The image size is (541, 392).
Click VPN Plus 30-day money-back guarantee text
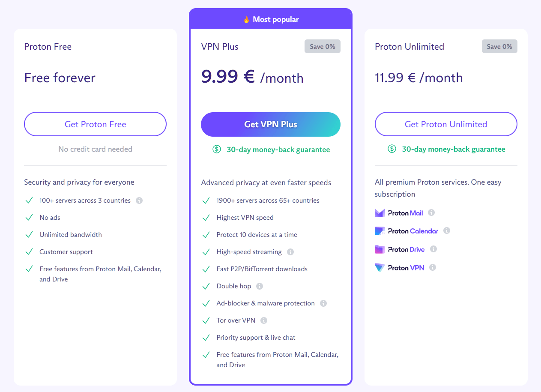tap(278, 150)
